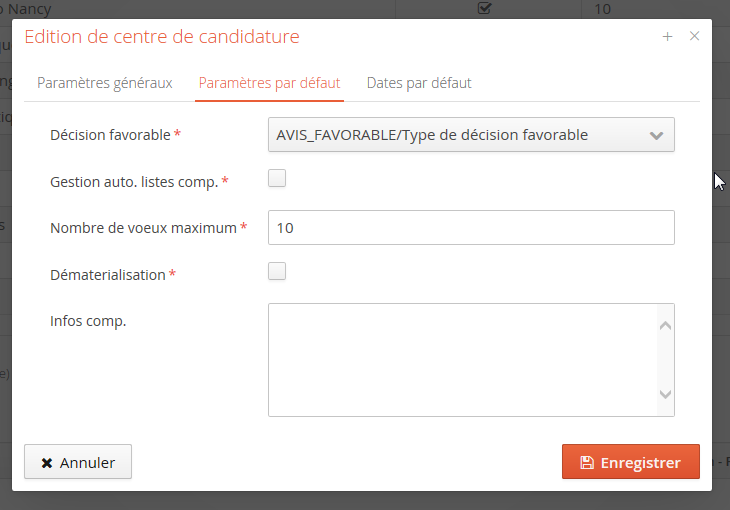Screen dimensions: 730x510
Task: Focus the Nombre de voeux maximum field
Action: tap(471, 227)
